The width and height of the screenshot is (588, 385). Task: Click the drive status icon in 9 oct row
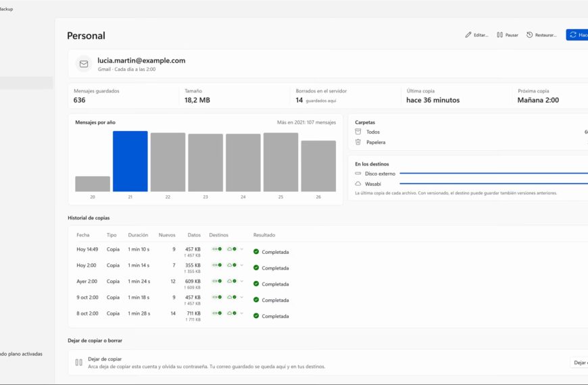pyautogui.click(x=217, y=297)
